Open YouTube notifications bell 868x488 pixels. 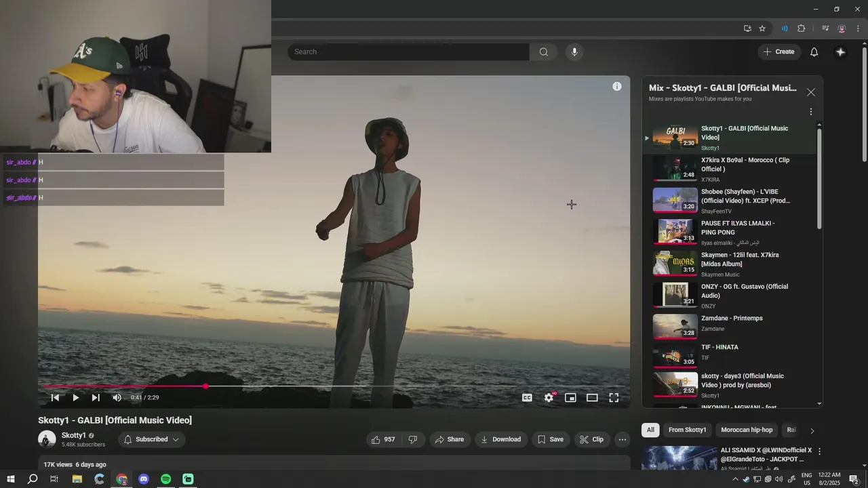point(814,52)
